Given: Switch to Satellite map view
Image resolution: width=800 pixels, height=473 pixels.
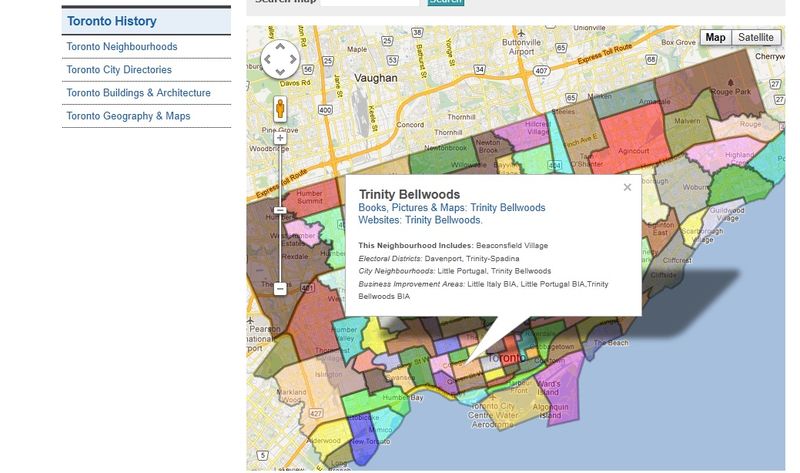Looking at the screenshot, I should [756, 37].
